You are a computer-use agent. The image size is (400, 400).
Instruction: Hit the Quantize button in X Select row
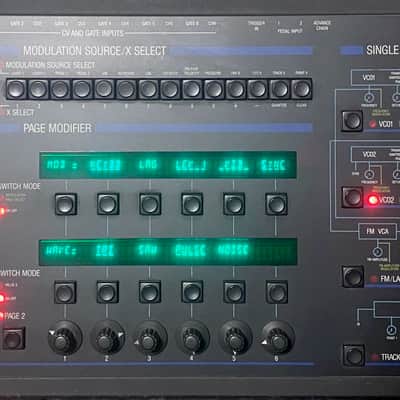[x=279, y=89]
